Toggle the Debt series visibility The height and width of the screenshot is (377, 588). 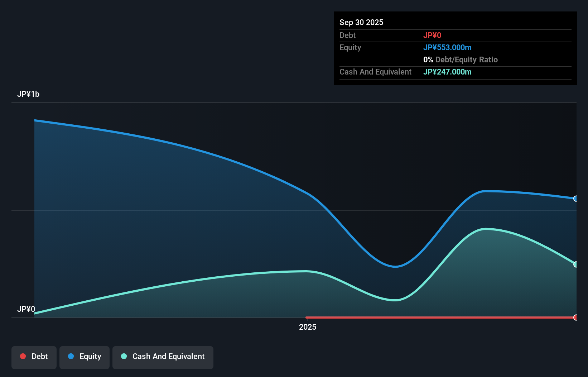point(34,357)
